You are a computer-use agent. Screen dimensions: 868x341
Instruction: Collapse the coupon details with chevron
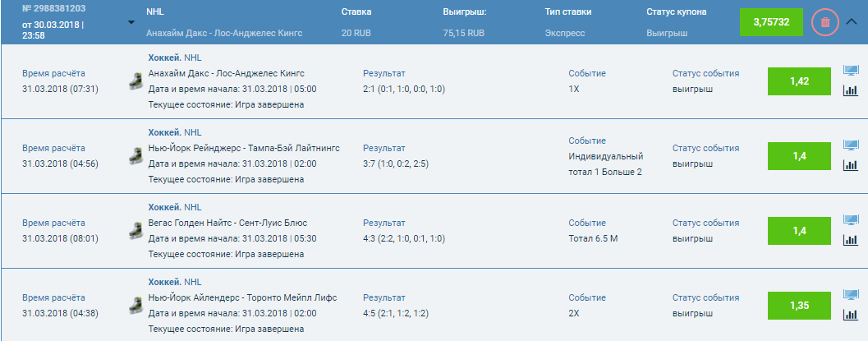851,22
